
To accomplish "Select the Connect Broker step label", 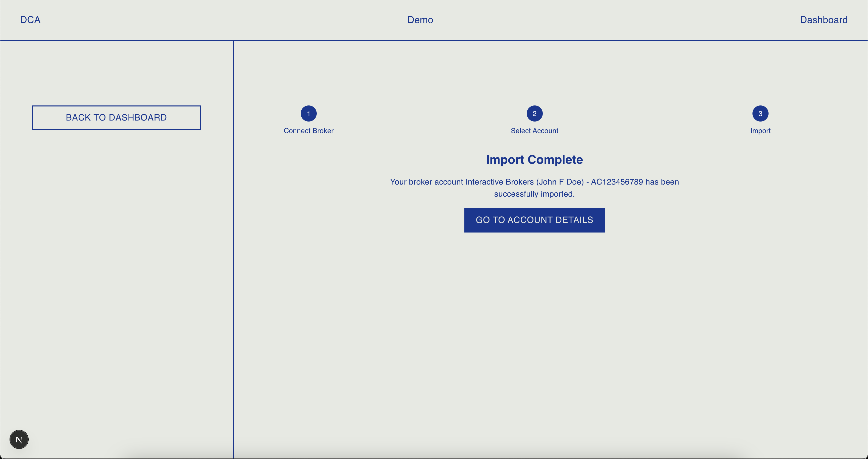I will tap(308, 131).
